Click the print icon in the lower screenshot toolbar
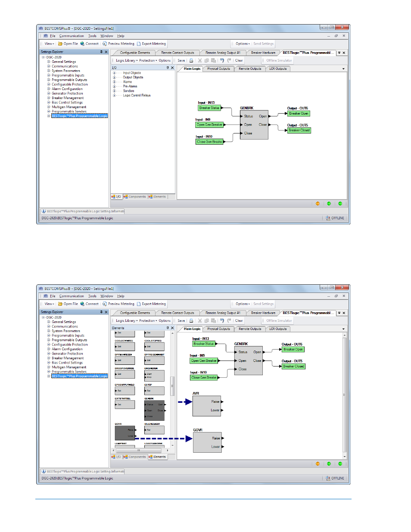411x532 pixels. 191,321
